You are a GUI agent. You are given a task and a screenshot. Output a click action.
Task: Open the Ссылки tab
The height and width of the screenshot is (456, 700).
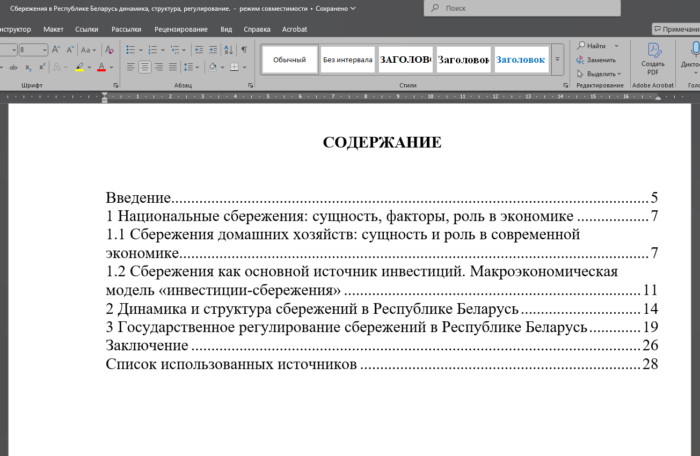pyautogui.click(x=87, y=29)
